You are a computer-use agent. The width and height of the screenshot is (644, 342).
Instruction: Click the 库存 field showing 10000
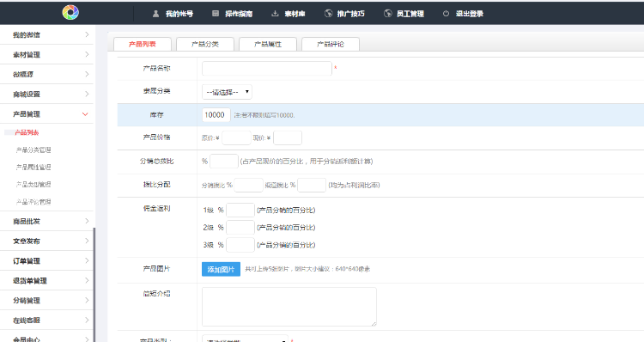pos(216,115)
